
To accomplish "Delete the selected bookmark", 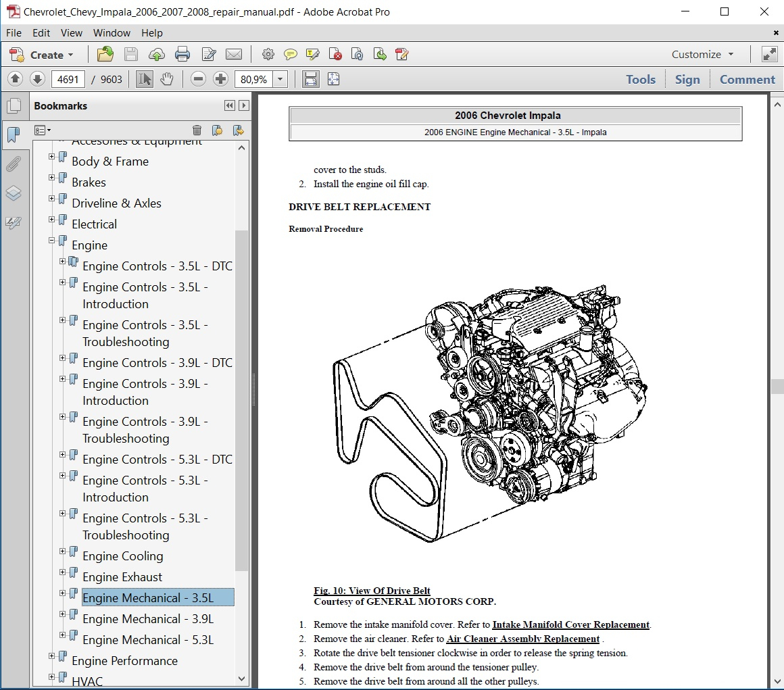I will coord(197,130).
